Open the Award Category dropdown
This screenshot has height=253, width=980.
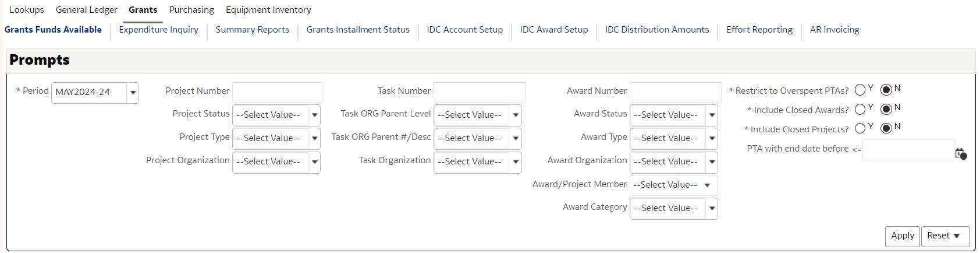[712, 209]
